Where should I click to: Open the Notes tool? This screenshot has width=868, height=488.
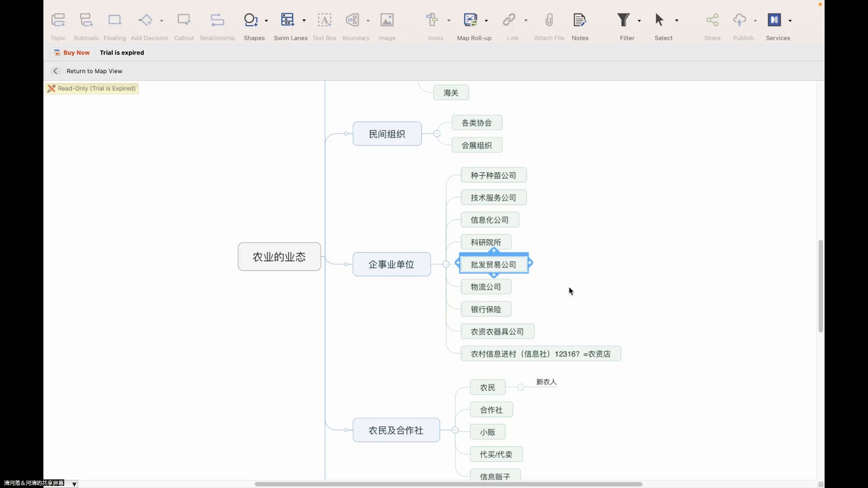tap(580, 20)
